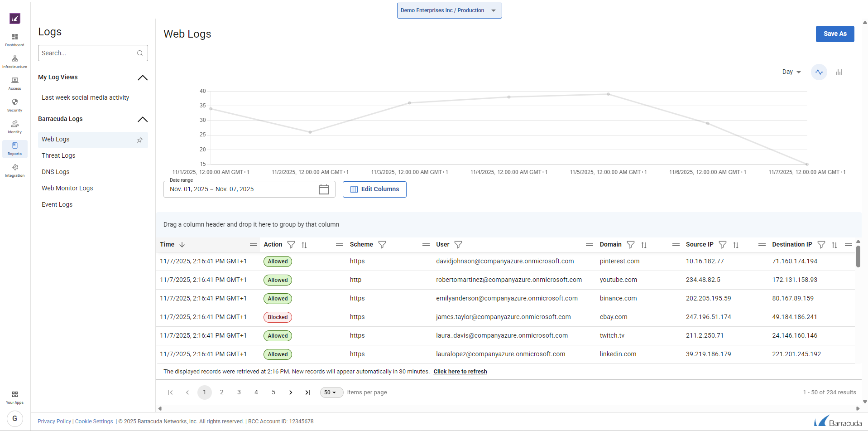Click the pin icon beside Web Logs
The width and height of the screenshot is (868, 431).
pos(140,140)
